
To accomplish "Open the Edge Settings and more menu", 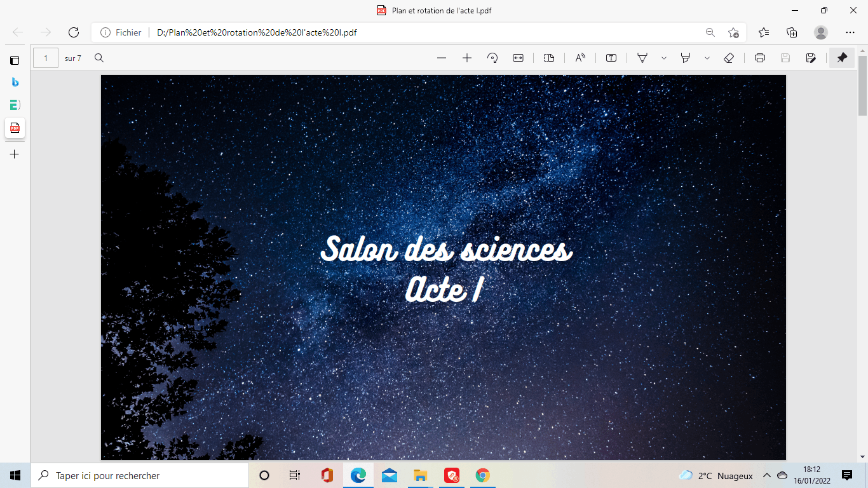I will 850,32.
